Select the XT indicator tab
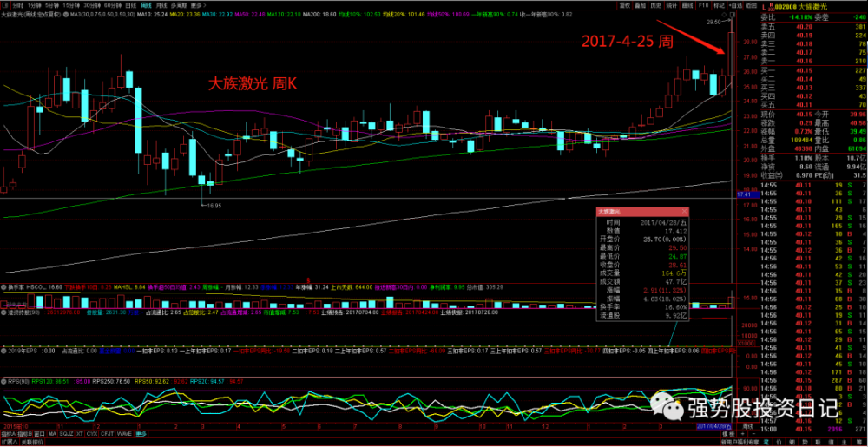868x447 pixels. (x=80, y=434)
